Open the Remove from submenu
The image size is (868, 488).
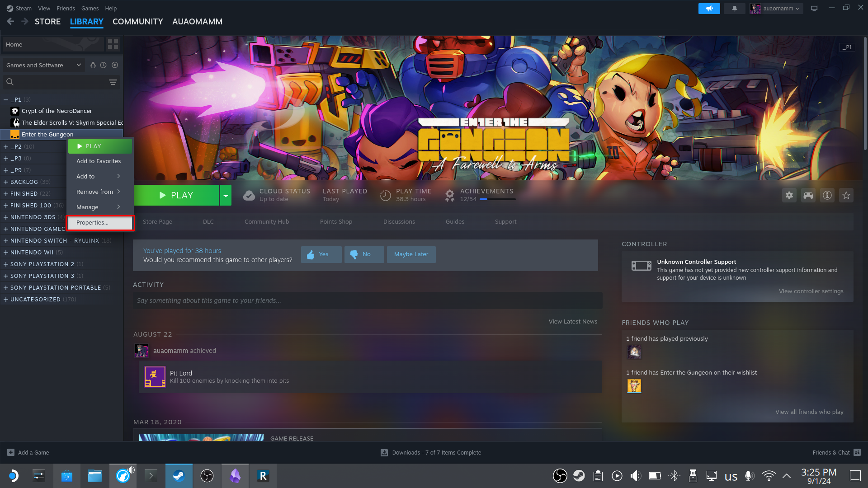pos(100,192)
